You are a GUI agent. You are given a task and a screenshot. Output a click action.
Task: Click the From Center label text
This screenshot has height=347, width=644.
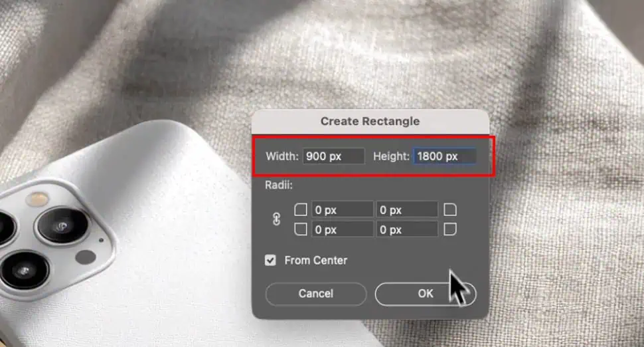click(316, 261)
